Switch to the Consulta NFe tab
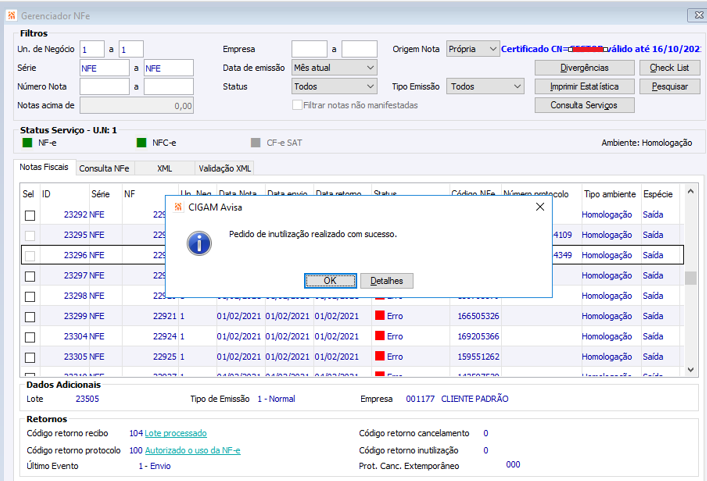 [103, 169]
